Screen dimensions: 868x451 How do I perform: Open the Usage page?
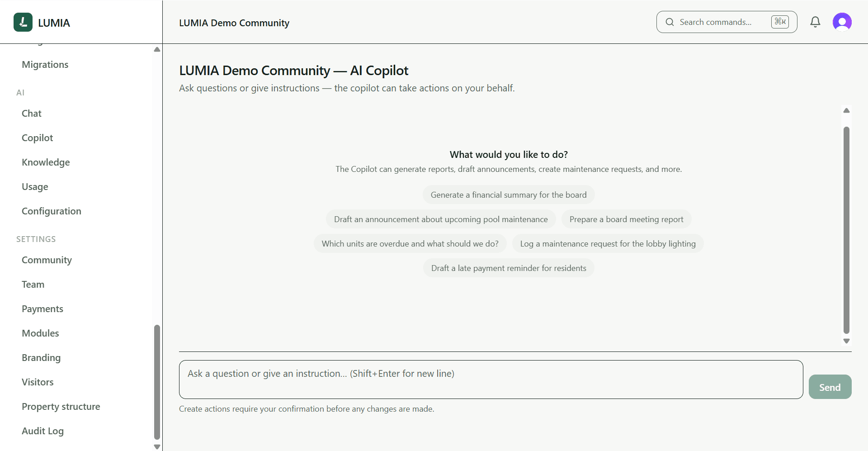[35, 187]
